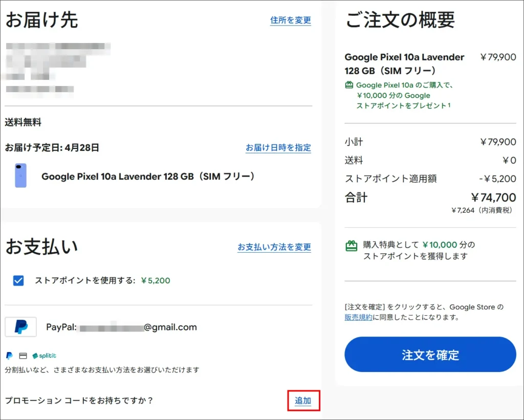The height and width of the screenshot is (420, 524).
Task: Click the small PayPal icon under payment
Action: pos(9,356)
